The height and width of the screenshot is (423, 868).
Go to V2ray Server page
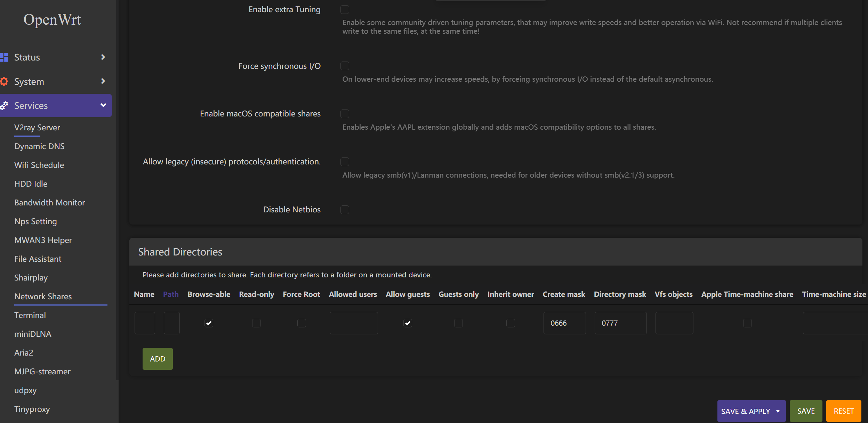pyautogui.click(x=37, y=128)
